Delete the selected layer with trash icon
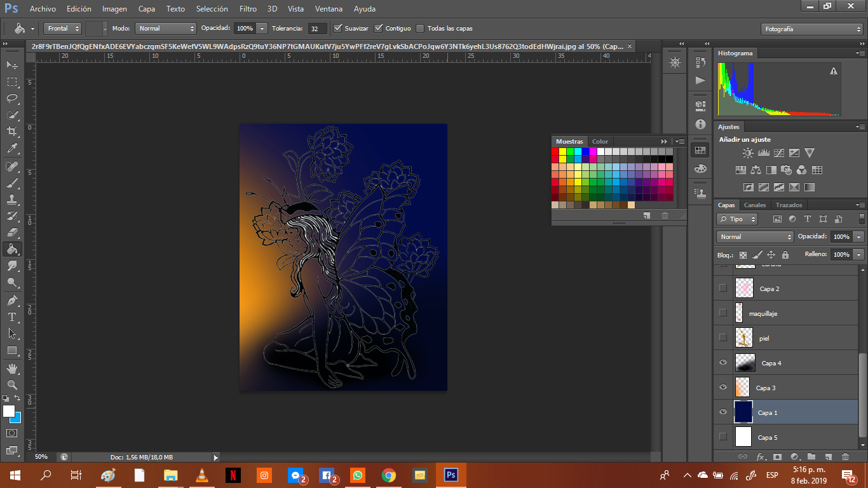Viewport: 868px width, 488px height. (x=845, y=457)
